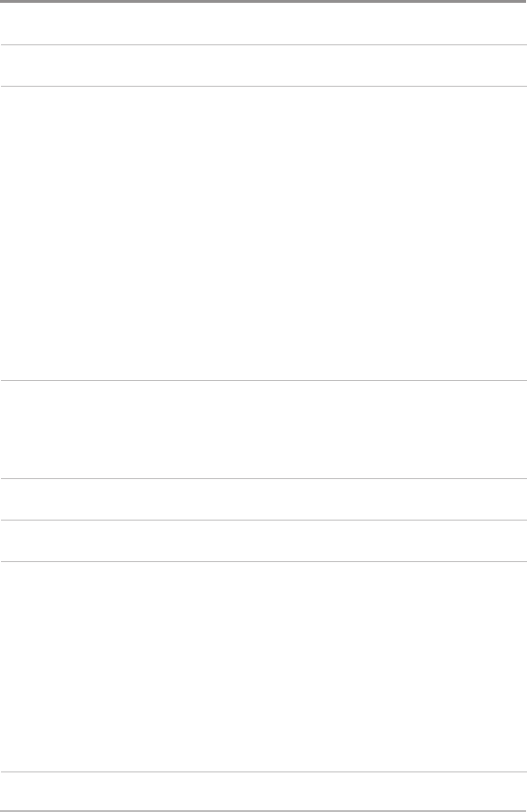Click the dark gray bar at top

(x=264, y=2)
